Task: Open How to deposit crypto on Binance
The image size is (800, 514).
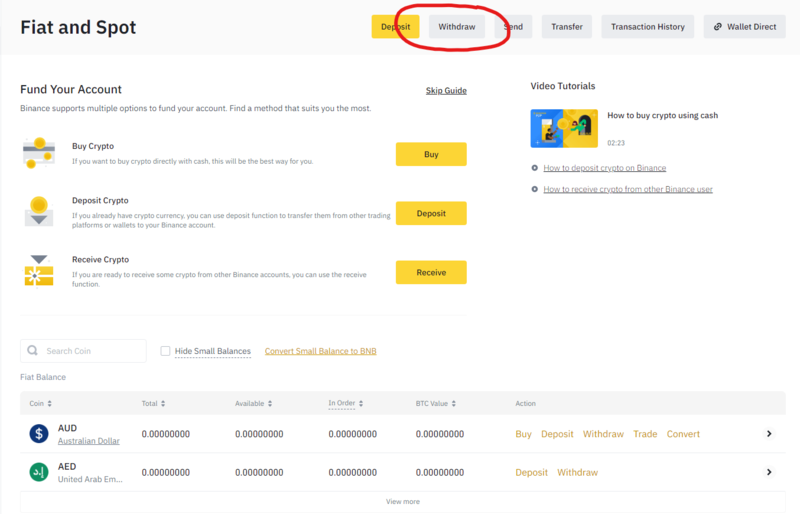Action: (x=605, y=168)
